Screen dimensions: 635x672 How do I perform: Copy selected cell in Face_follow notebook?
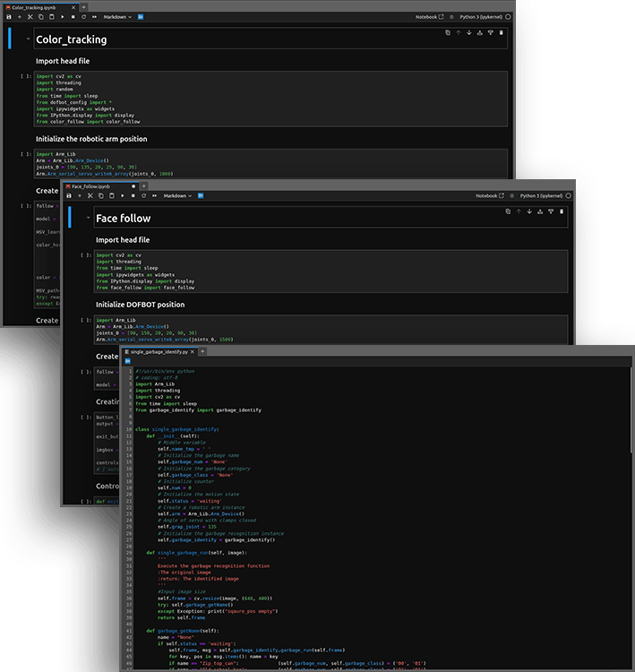[x=100, y=196]
